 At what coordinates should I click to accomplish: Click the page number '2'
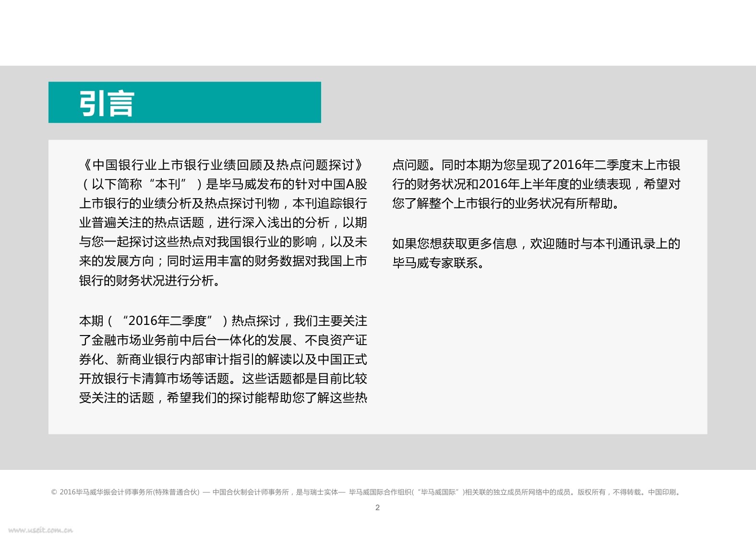pyautogui.click(x=377, y=507)
